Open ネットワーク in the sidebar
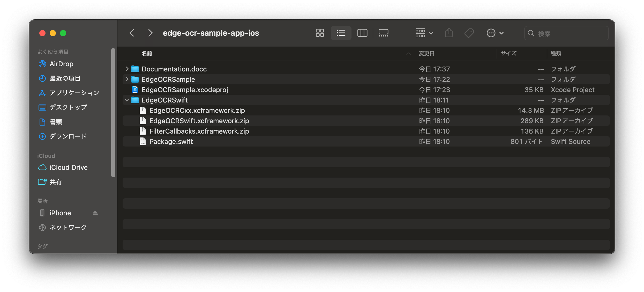 (68, 228)
